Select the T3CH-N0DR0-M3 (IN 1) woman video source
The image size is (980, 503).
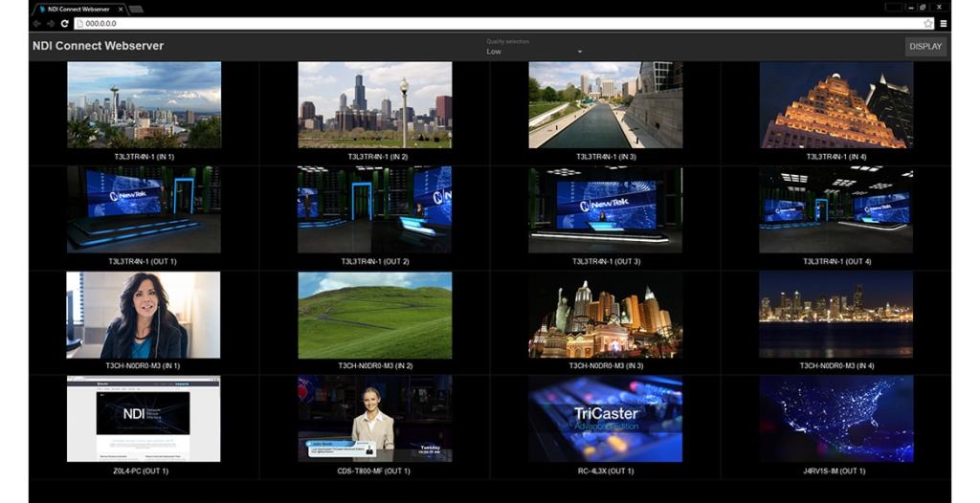[144, 315]
